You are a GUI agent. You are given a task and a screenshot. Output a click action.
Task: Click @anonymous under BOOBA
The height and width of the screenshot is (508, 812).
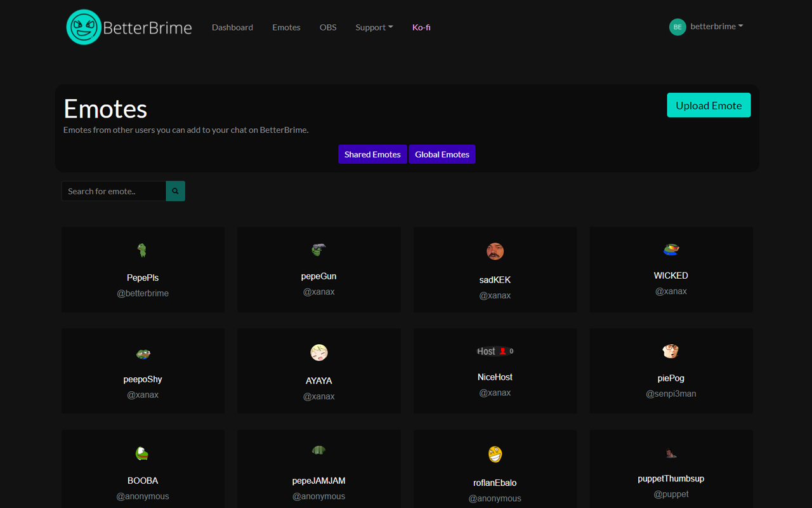click(x=143, y=496)
